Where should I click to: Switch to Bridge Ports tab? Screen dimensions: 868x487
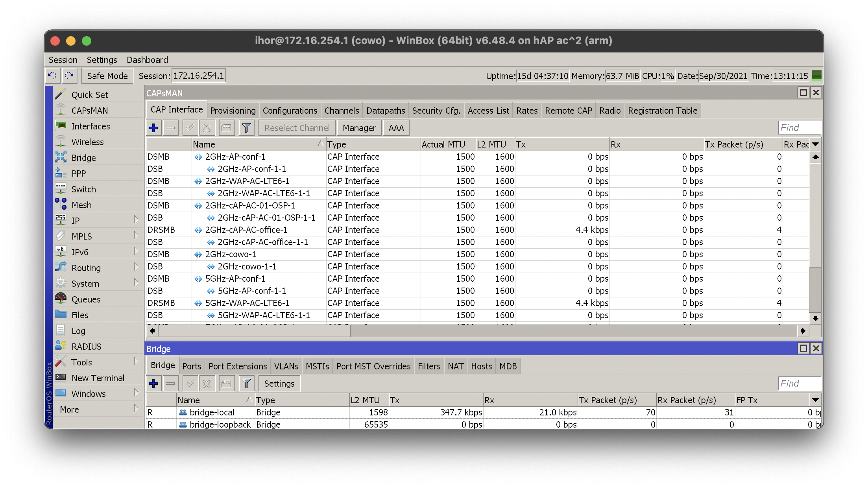tap(192, 366)
